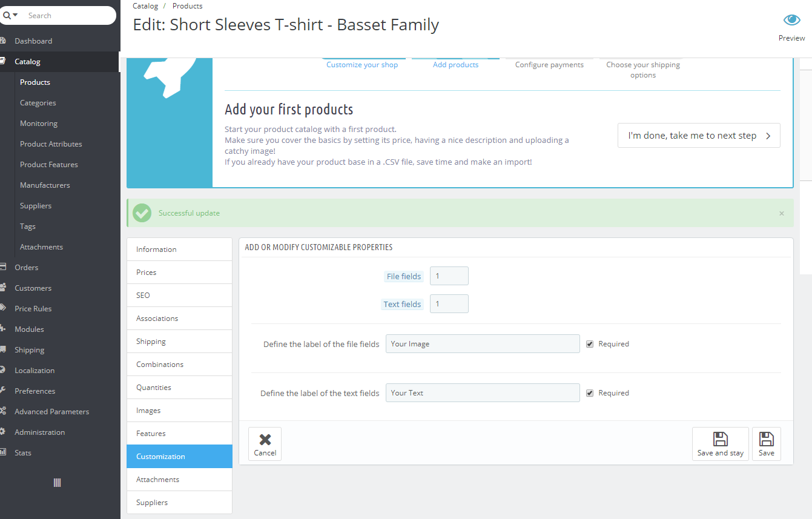Click the Preview eye icon
This screenshot has width=812, height=519.
(x=791, y=21)
